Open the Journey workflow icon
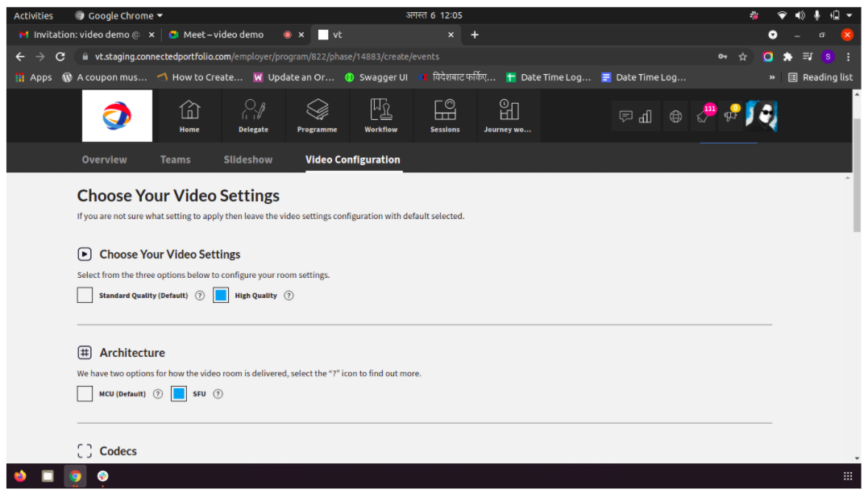868x497 pixels. coord(509,116)
